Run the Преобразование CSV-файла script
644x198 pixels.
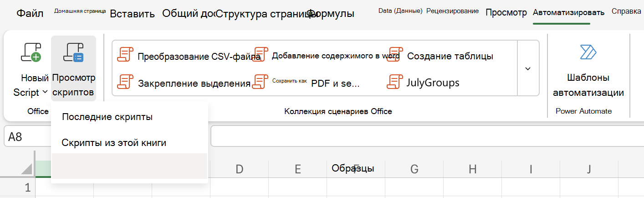(189, 56)
